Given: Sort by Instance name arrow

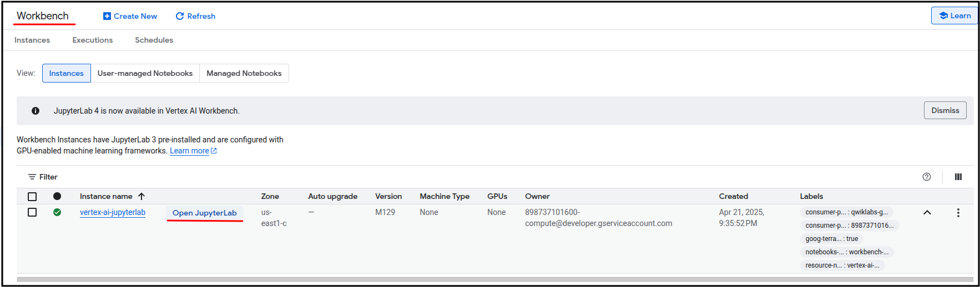Looking at the screenshot, I should [x=142, y=196].
